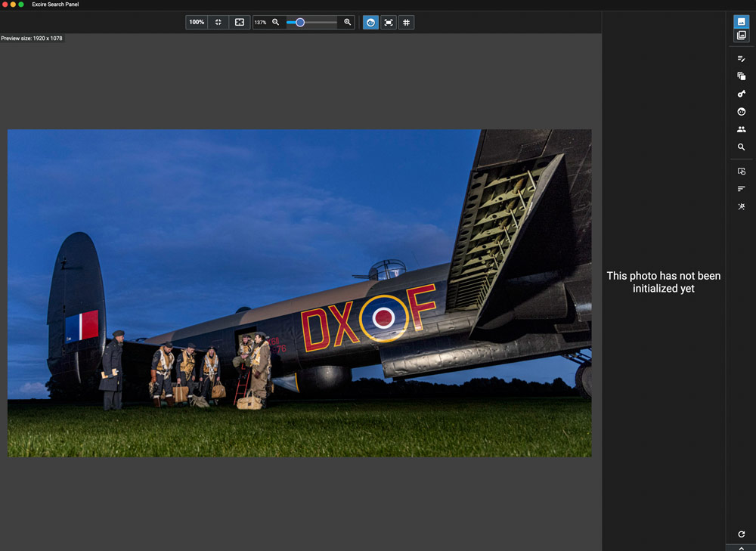Click the image search-by-example icon
This screenshot has width=756, height=551.
[742, 171]
